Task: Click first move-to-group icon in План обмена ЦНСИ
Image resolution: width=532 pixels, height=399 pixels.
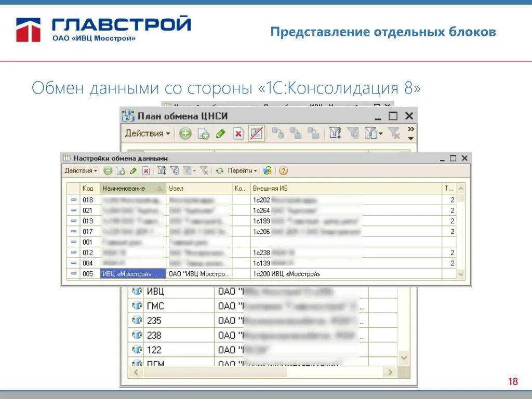Action: 278,134
